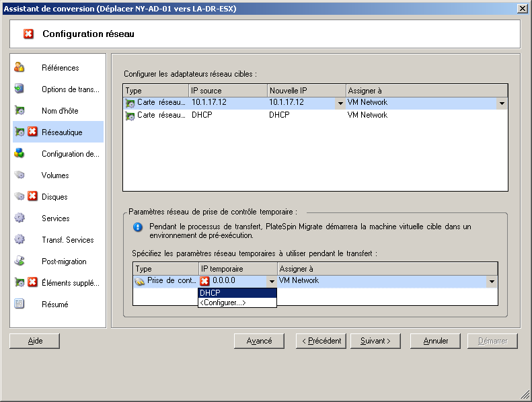Click the Configuration de... colored cubes icon
This screenshot has height=402, width=532.
pos(20,153)
